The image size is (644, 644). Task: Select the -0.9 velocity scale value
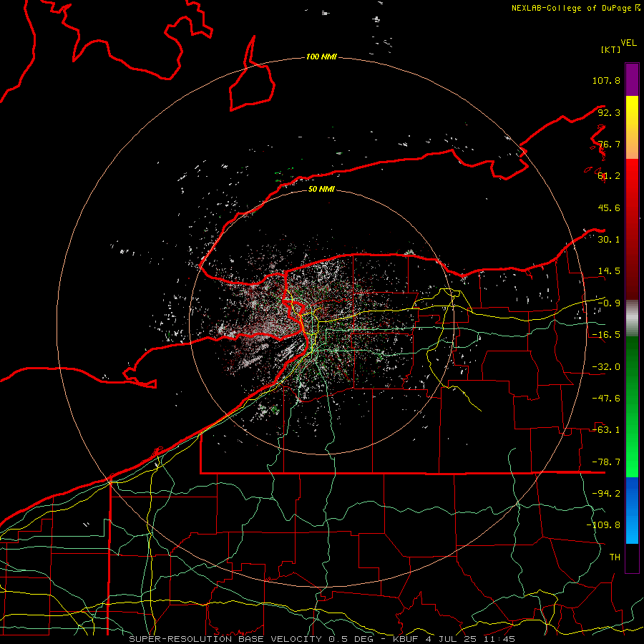click(x=609, y=303)
